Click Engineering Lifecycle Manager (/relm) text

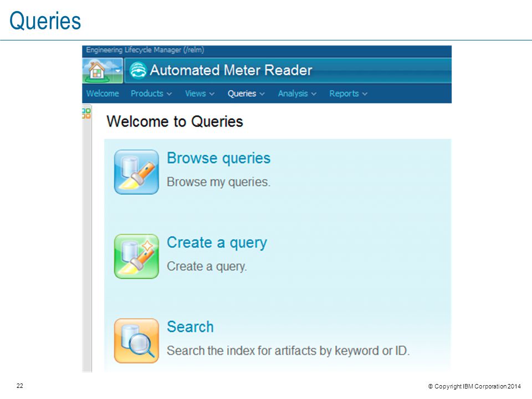point(145,50)
